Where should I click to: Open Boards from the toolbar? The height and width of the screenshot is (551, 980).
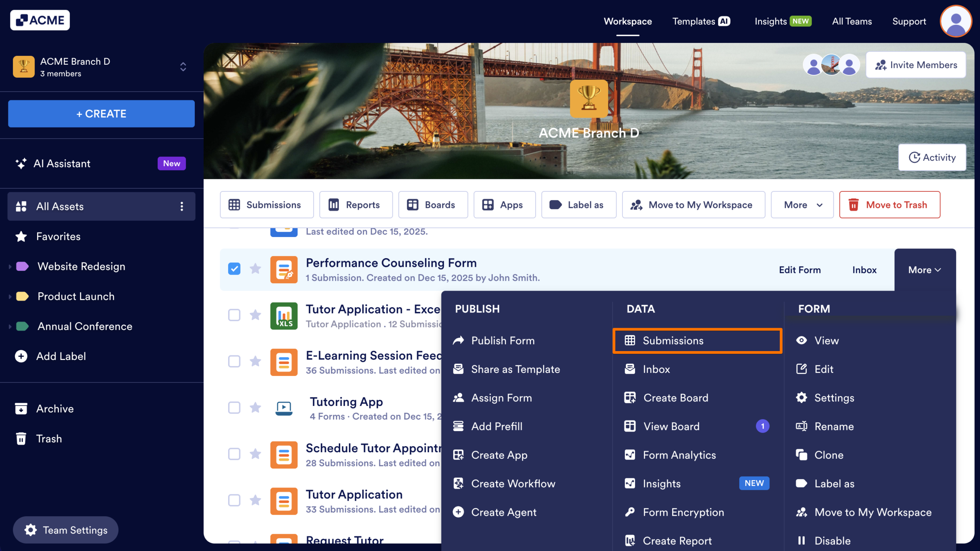tap(433, 204)
